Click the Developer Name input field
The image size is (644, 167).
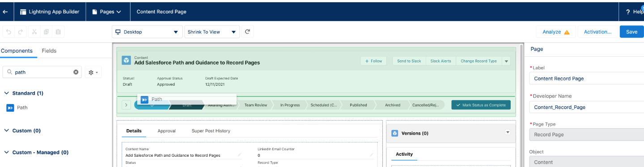pyautogui.click(x=586, y=107)
